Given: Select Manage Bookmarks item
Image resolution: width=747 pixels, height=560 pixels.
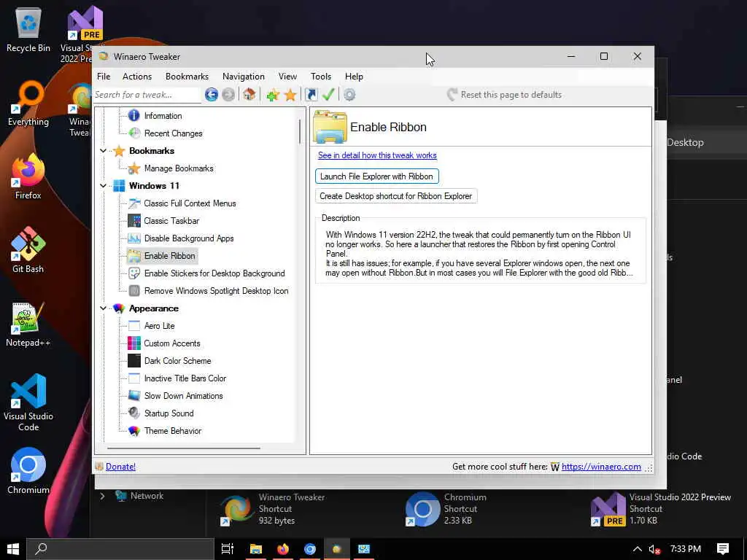Looking at the screenshot, I should point(179,168).
